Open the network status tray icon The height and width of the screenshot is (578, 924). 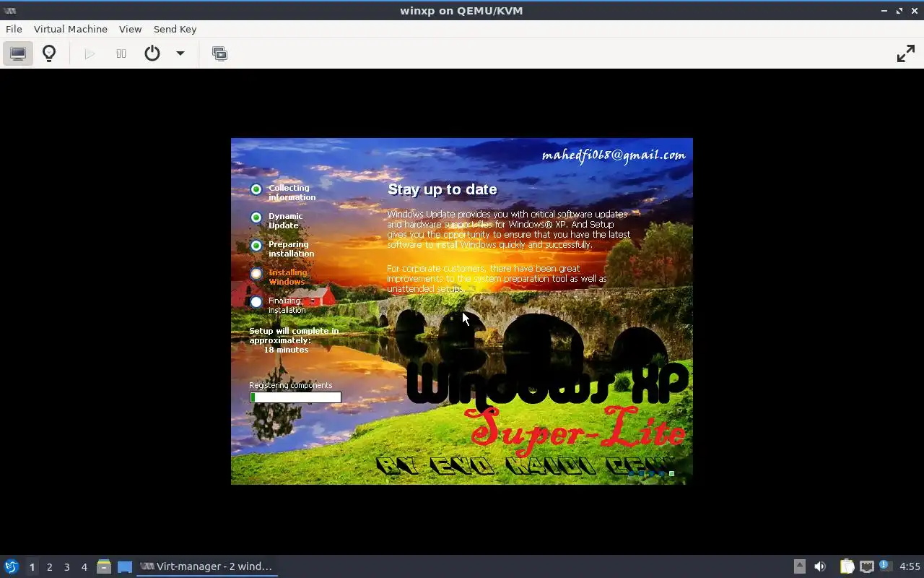(x=867, y=566)
